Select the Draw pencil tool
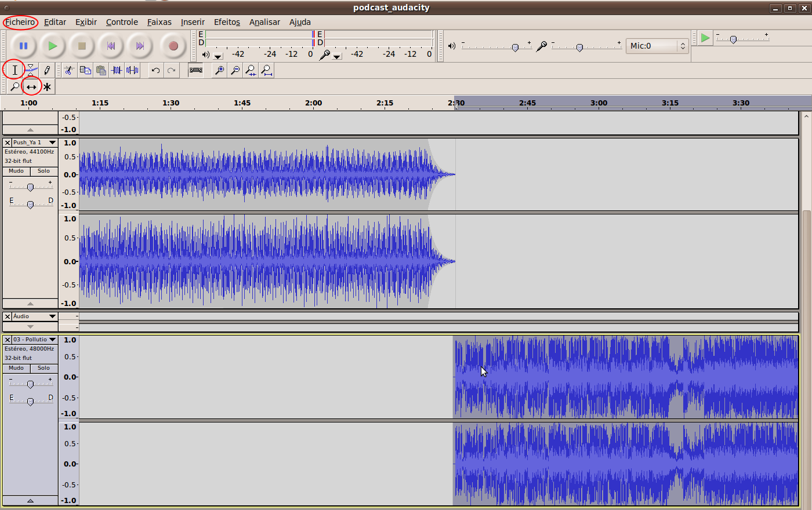Image resolution: width=812 pixels, height=510 pixels. [x=47, y=70]
